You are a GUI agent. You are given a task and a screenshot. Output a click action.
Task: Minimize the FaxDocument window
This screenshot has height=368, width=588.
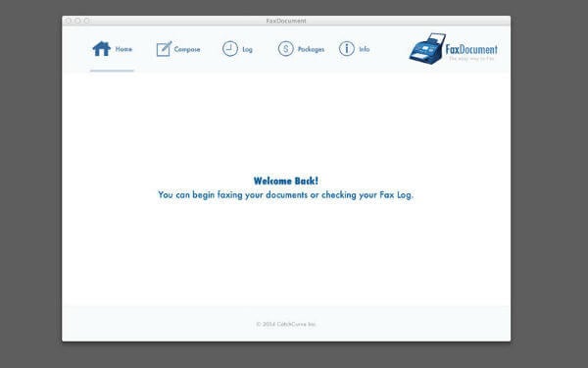click(x=77, y=21)
